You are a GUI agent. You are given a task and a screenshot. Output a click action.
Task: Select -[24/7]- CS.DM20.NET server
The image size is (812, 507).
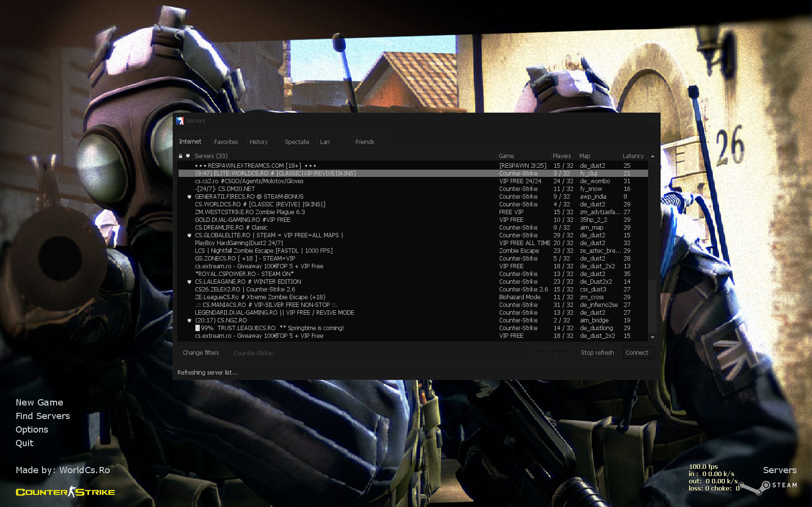(413, 189)
